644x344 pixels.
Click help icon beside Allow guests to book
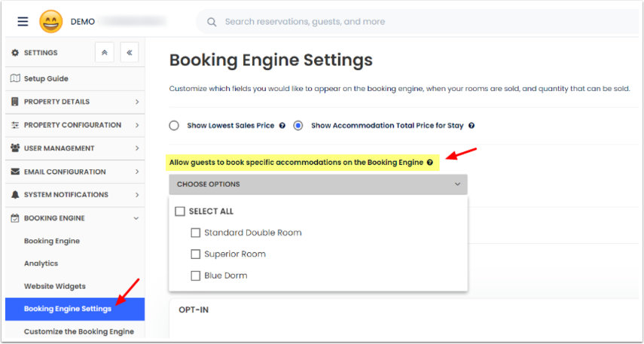430,162
